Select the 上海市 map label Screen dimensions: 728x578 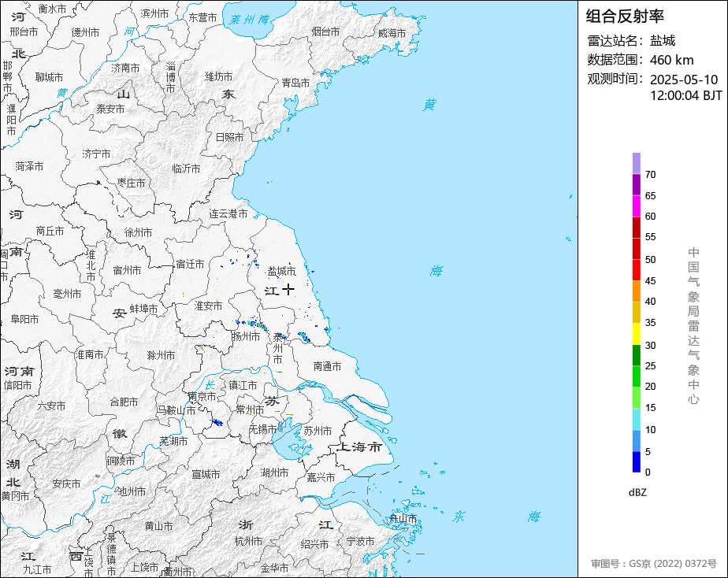pyautogui.click(x=358, y=446)
